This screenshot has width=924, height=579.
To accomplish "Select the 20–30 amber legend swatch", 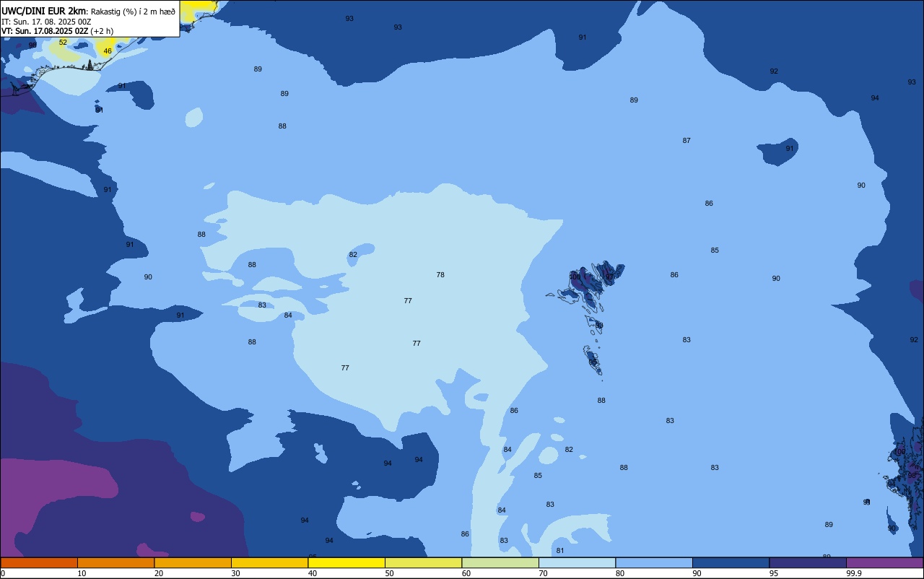I will [193, 562].
